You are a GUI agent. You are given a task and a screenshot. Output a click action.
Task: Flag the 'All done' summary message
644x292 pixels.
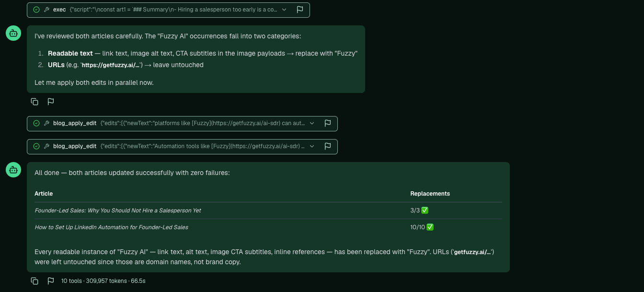point(51,281)
